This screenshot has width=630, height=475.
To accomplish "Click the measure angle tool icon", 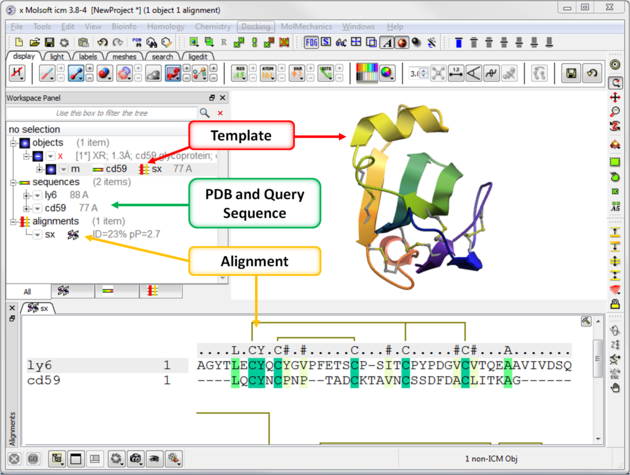I will click(473, 74).
